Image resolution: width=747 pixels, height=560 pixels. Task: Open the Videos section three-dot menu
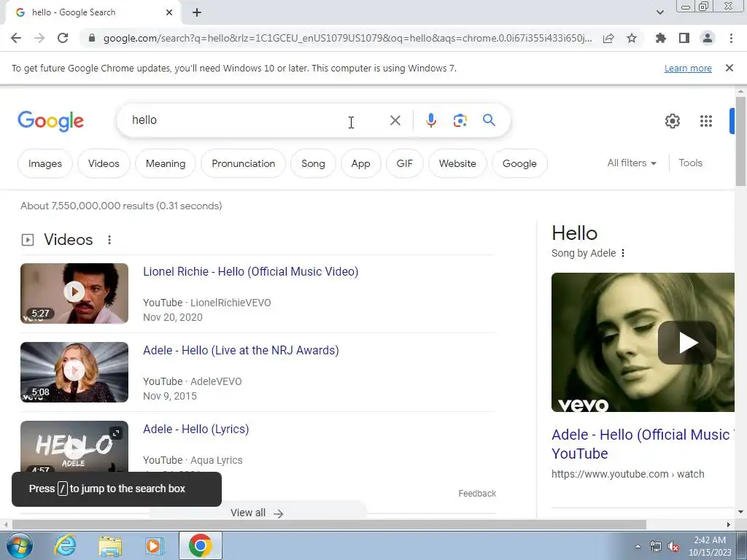coord(109,239)
